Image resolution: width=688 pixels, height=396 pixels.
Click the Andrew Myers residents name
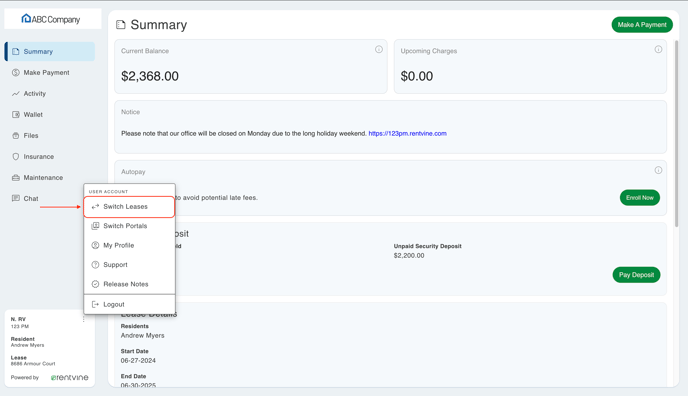[x=143, y=335]
